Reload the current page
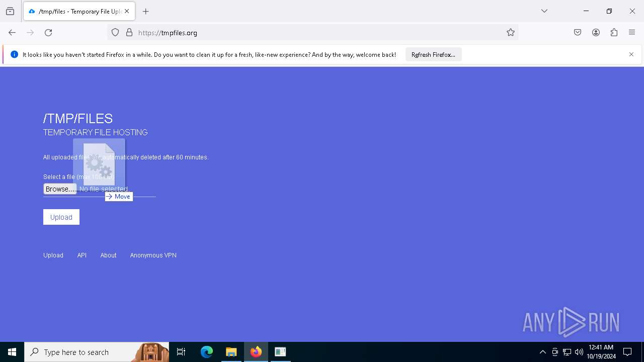The height and width of the screenshot is (362, 644). point(48,33)
